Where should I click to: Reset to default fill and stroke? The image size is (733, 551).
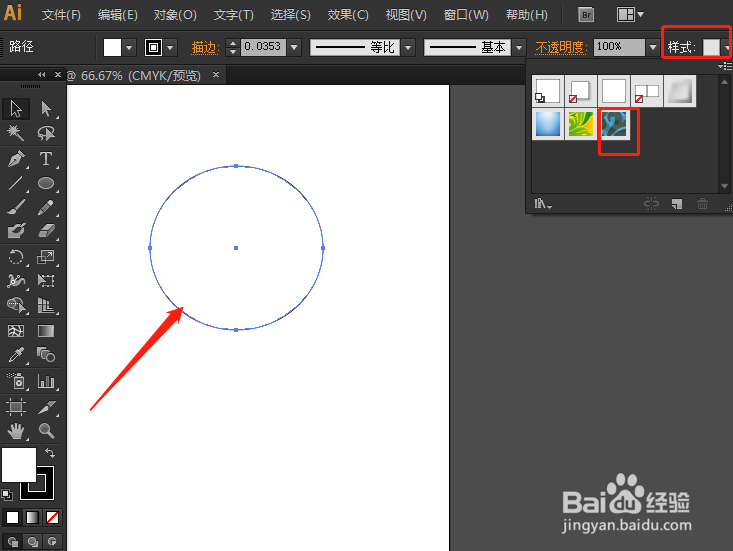(x=7, y=494)
